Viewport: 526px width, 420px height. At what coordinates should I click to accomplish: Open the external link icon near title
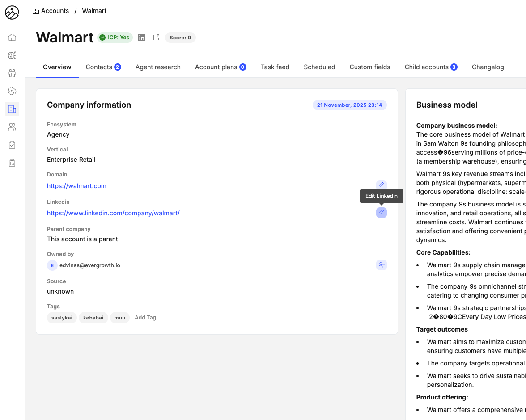click(156, 38)
